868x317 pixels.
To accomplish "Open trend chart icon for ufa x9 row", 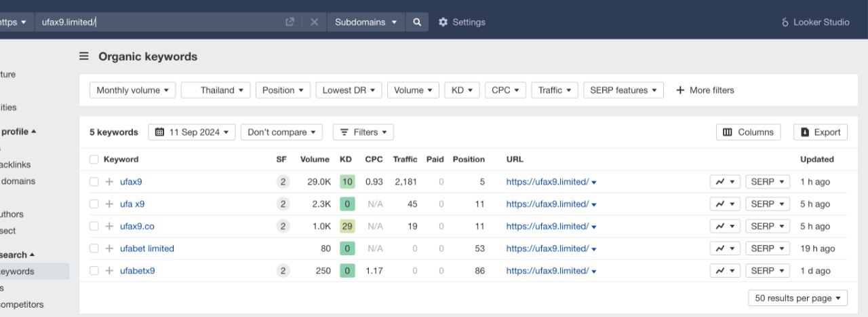I will [725, 204].
